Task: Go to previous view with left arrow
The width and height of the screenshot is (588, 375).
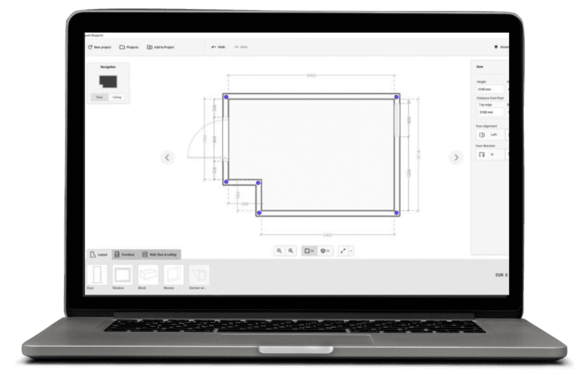Action: [167, 157]
